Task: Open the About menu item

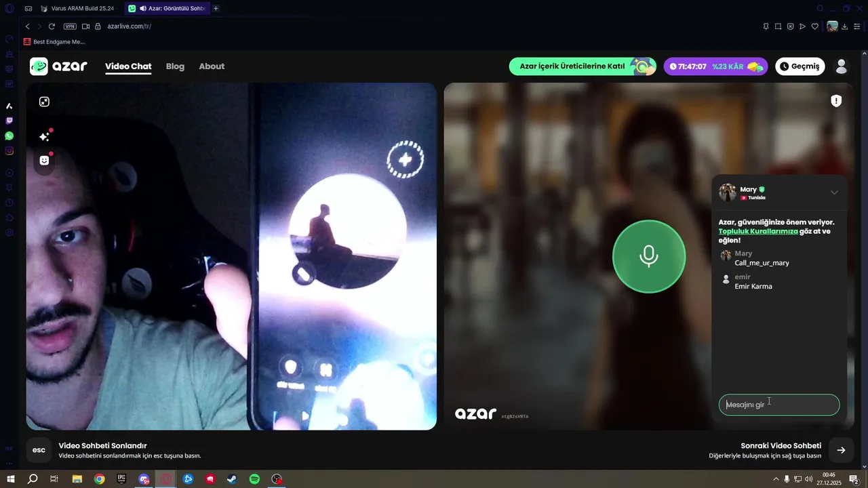Action: (212, 66)
